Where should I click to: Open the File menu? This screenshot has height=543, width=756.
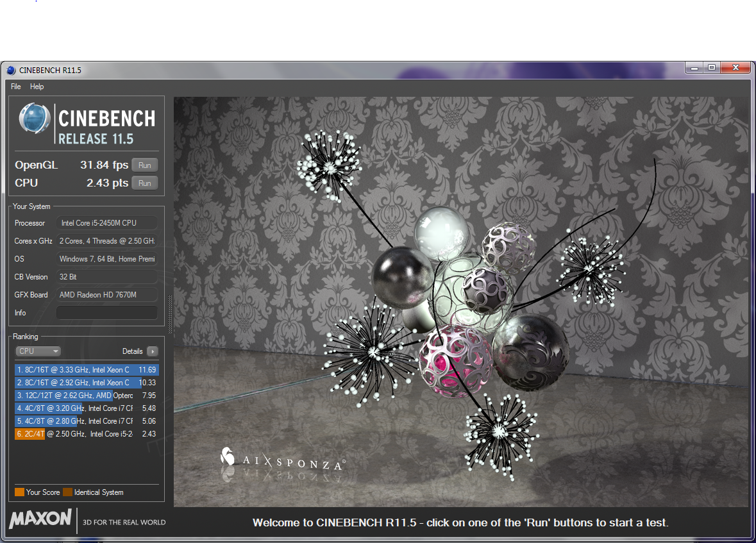tap(16, 87)
